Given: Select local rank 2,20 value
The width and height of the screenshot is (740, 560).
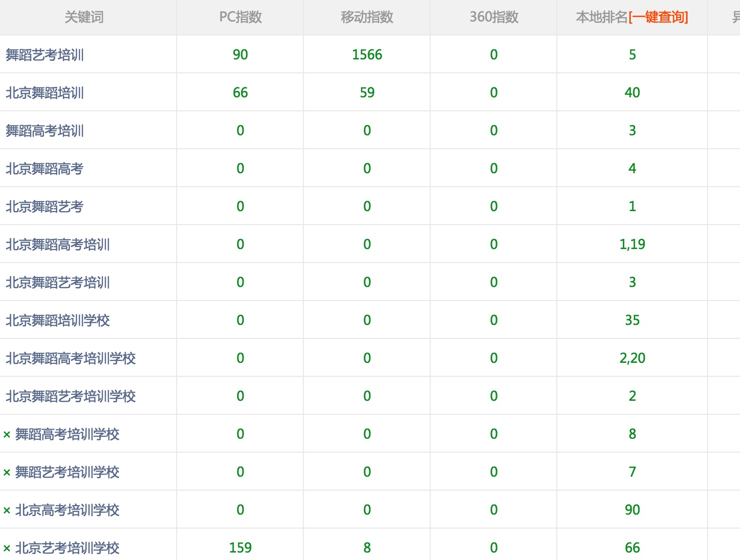Looking at the screenshot, I should click(632, 358).
